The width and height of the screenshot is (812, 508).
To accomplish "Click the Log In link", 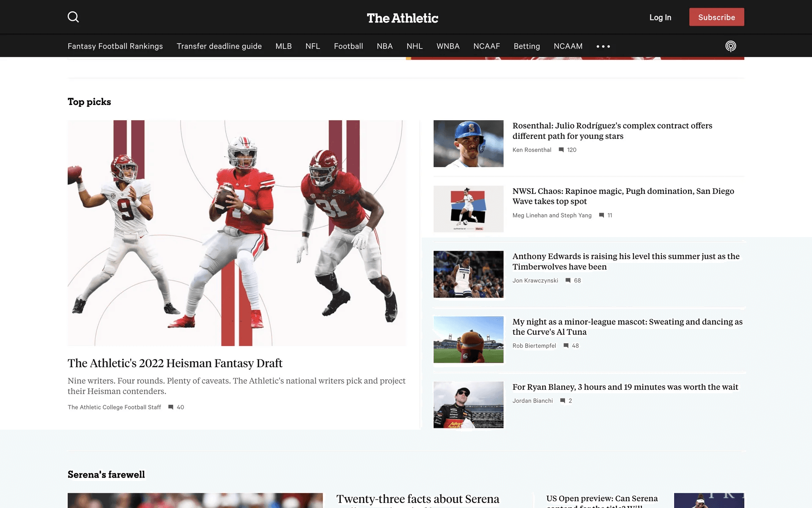I will 660,17.
